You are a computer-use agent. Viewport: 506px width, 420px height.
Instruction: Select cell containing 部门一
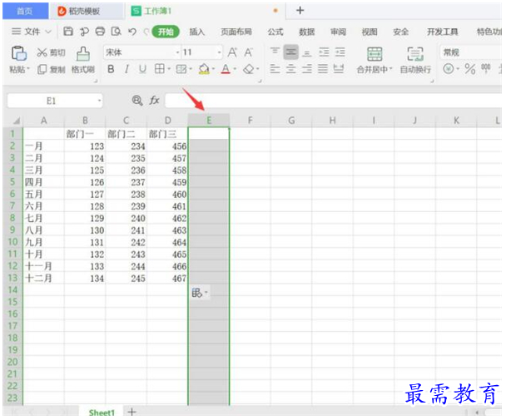point(85,134)
